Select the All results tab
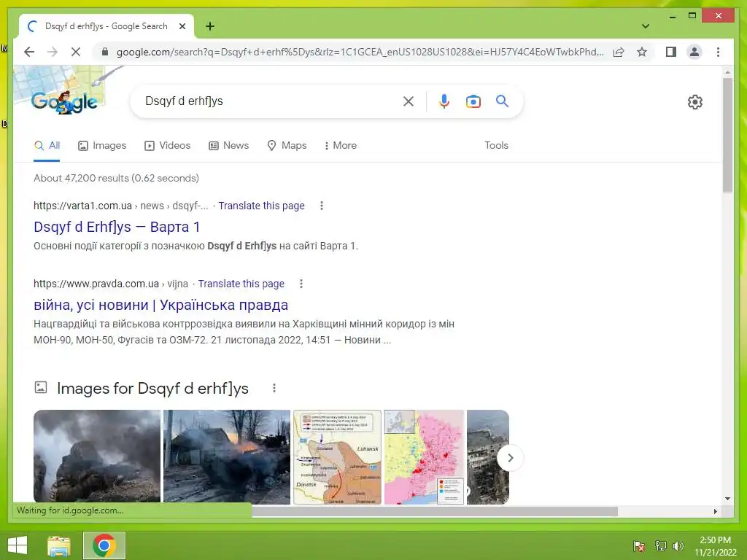This screenshot has width=747, height=560. [x=47, y=146]
